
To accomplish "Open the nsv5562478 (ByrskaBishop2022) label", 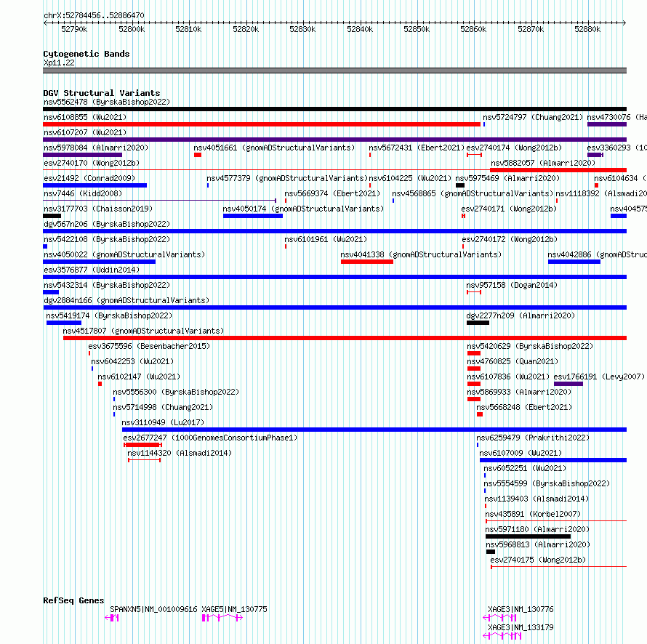I will 107,102.
